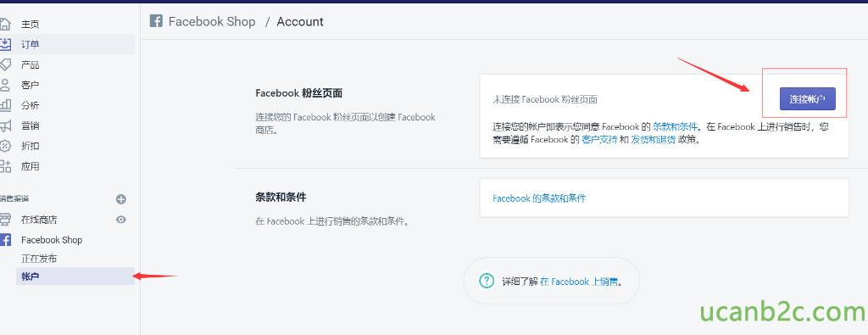Open 在 Facebook 上销售 learn more link
Image resolution: width=868 pixels, height=335 pixels.
click(578, 282)
